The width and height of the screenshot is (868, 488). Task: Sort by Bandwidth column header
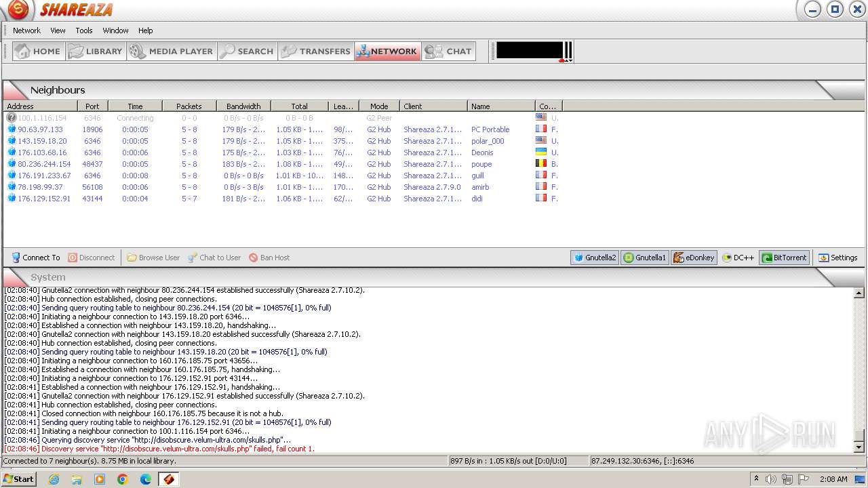(x=243, y=106)
